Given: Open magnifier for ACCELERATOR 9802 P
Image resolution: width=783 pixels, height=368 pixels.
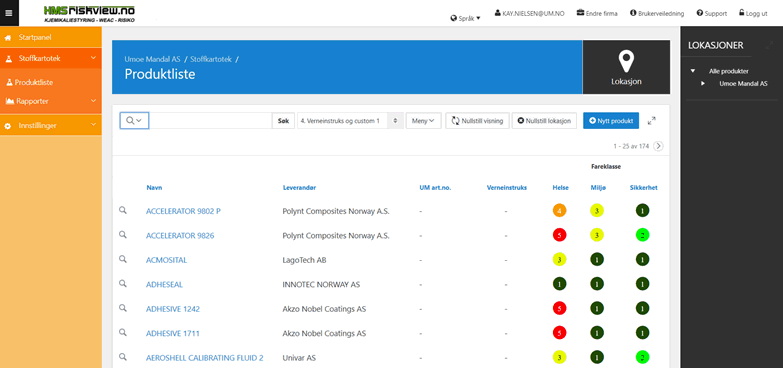Looking at the screenshot, I should click(x=123, y=211).
